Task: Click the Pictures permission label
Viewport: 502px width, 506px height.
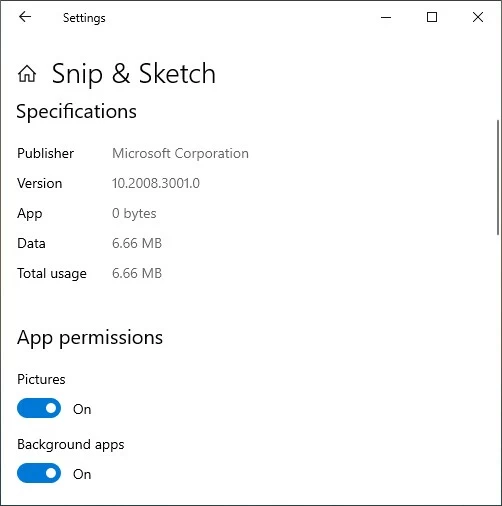Action: (x=41, y=379)
